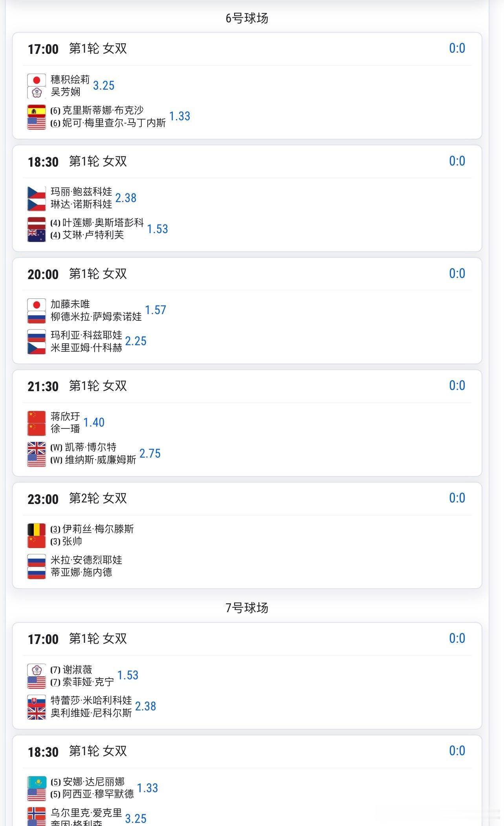Image resolution: width=504 pixels, height=826 pixels.
Task: Click Latvia flag next to 叶莲娜·奥斯塔彭科
Action: tap(37, 223)
